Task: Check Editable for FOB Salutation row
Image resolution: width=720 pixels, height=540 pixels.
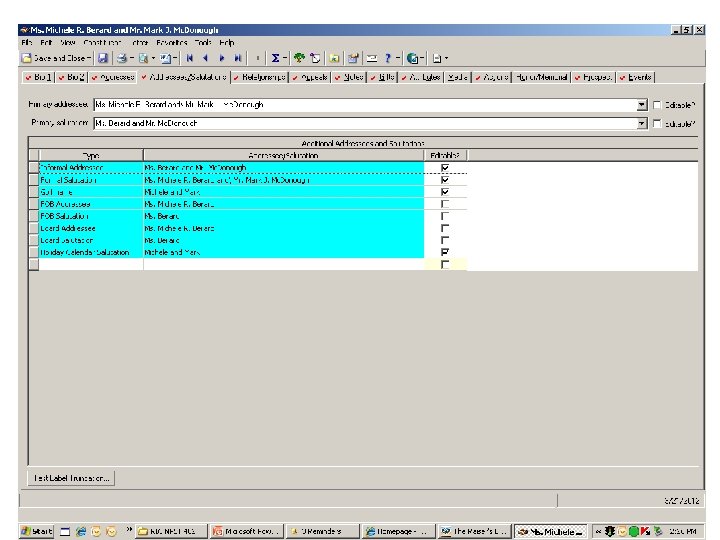Action: [x=445, y=216]
